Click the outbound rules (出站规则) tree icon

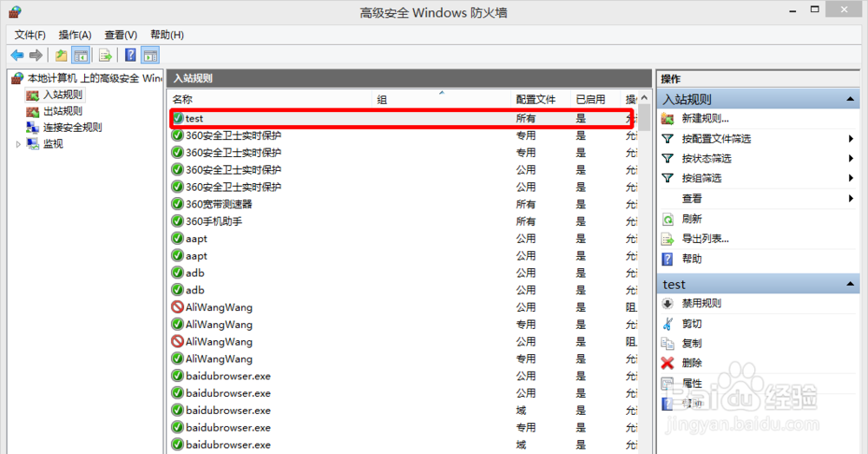(x=33, y=111)
